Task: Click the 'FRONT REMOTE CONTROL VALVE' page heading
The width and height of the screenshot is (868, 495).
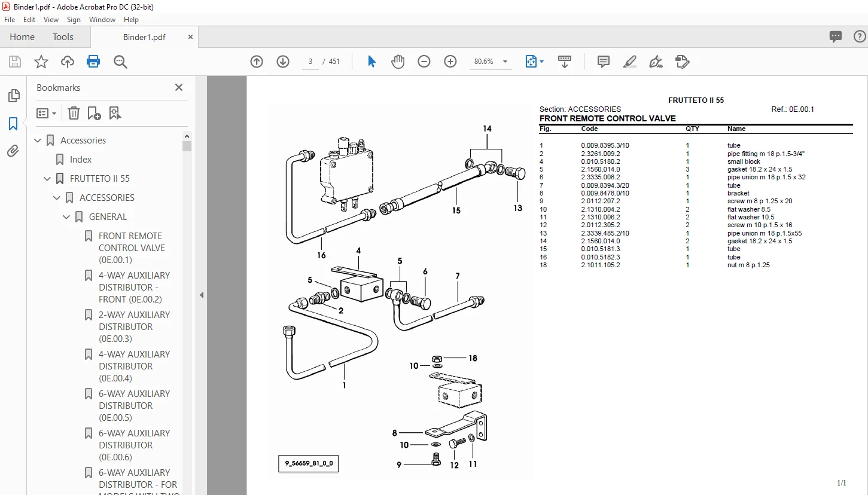Action: click(x=608, y=118)
